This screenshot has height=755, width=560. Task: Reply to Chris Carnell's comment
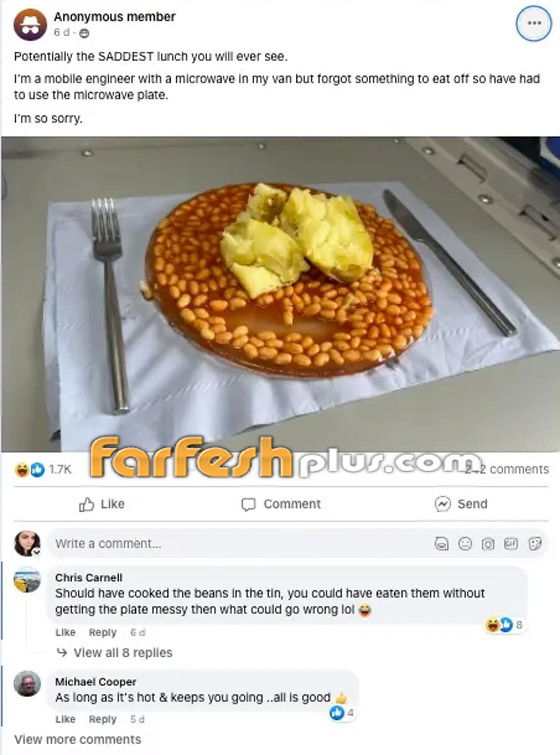tap(103, 632)
